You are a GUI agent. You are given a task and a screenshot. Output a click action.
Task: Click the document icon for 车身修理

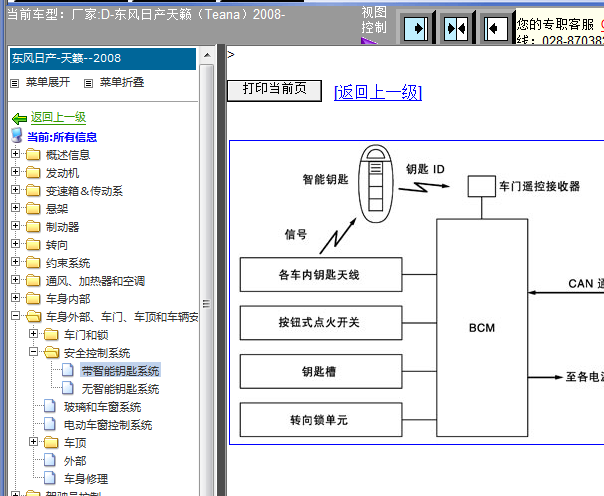pos(50,479)
